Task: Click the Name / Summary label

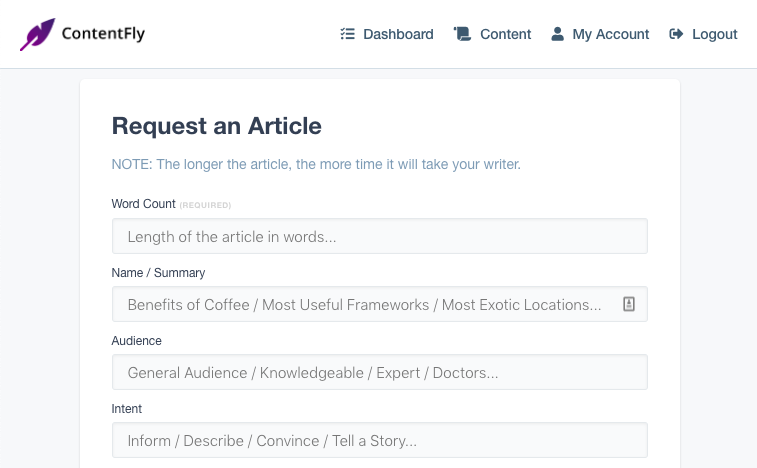Action: (158, 273)
